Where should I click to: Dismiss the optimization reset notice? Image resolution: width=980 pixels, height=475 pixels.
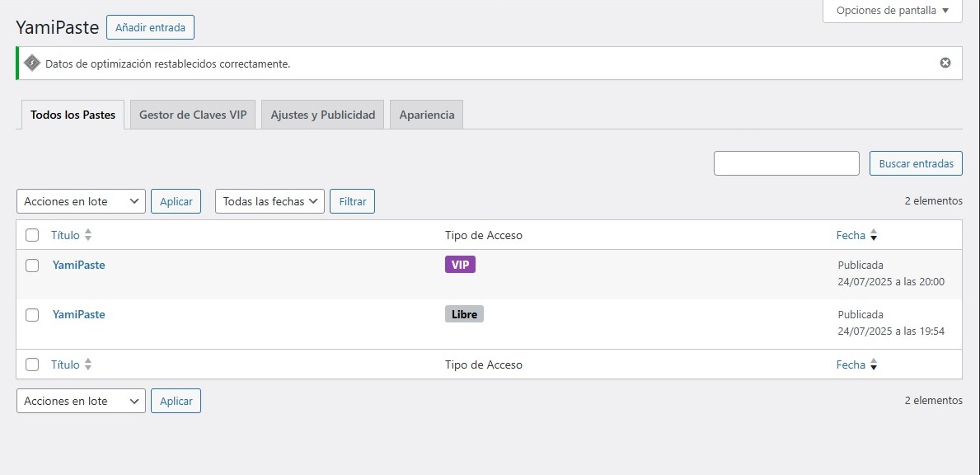[x=945, y=63]
